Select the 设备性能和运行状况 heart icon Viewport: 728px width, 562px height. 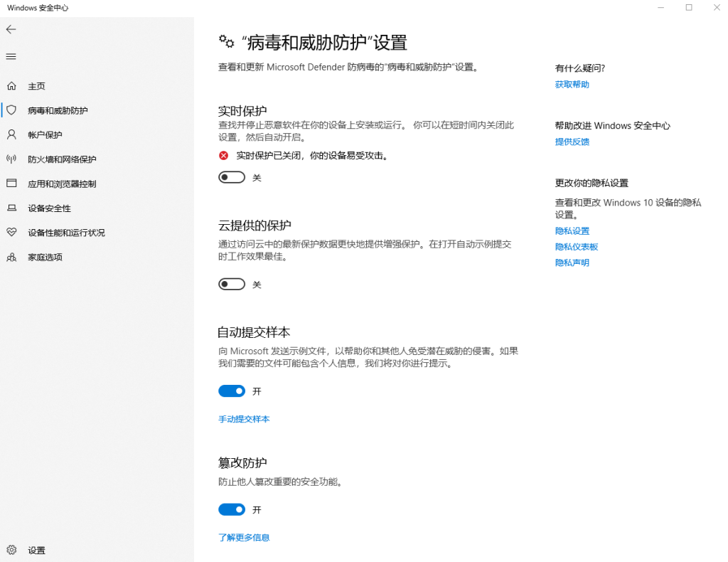click(12, 232)
